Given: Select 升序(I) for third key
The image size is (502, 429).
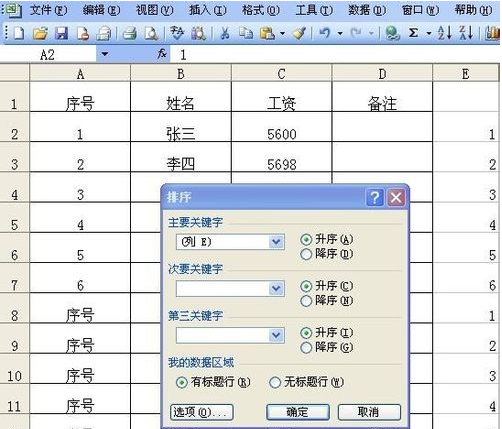Looking at the screenshot, I should (x=326, y=333).
